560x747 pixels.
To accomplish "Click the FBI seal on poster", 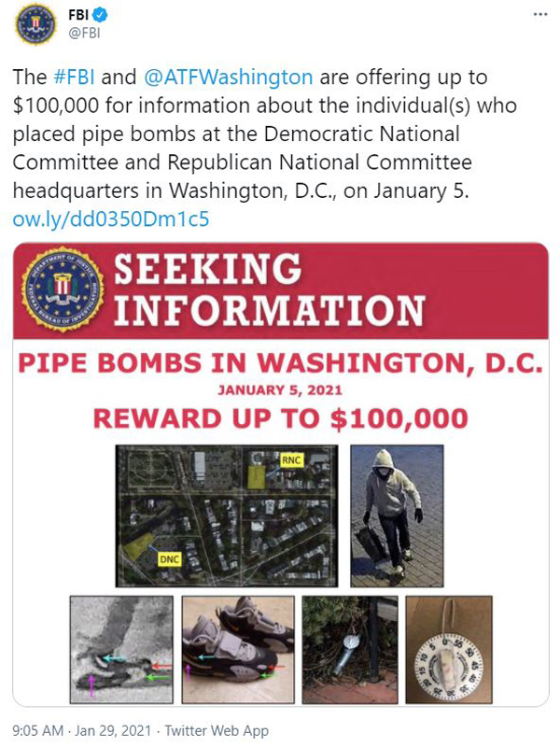I will point(63,289).
